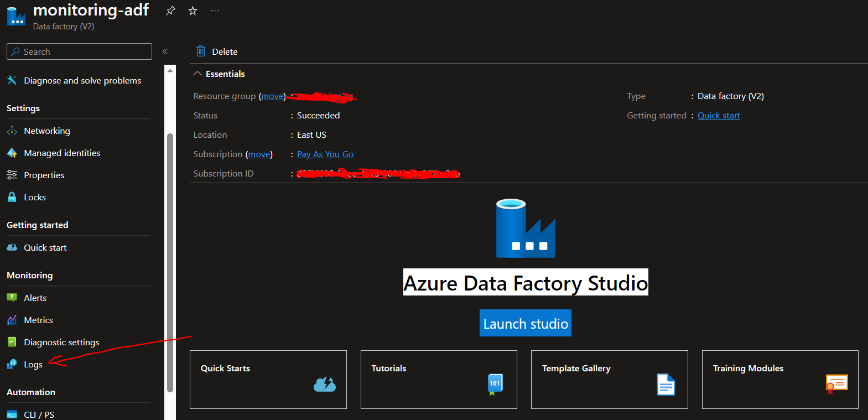Click the East US location value
Screen dimensions: 868x420
point(311,135)
